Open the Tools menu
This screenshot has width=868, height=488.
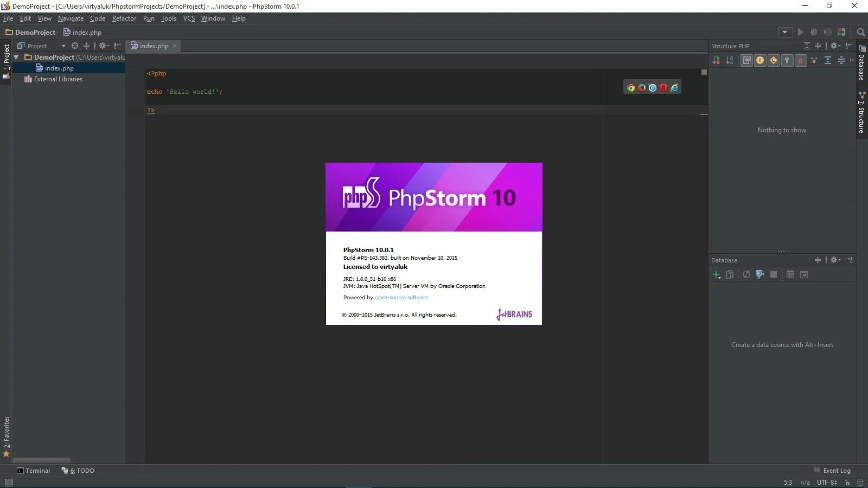click(169, 18)
